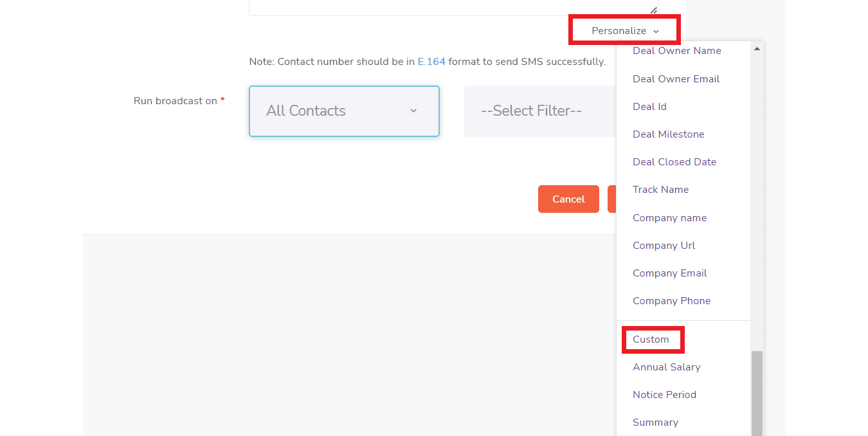Select the Custom merge field

pyautogui.click(x=652, y=339)
